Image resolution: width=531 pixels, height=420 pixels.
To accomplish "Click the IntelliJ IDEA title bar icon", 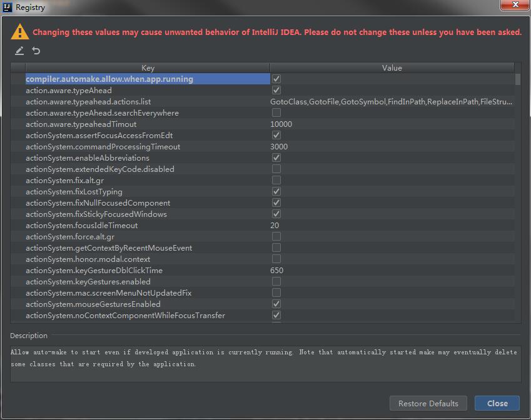I will pyautogui.click(x=8, y=7).
